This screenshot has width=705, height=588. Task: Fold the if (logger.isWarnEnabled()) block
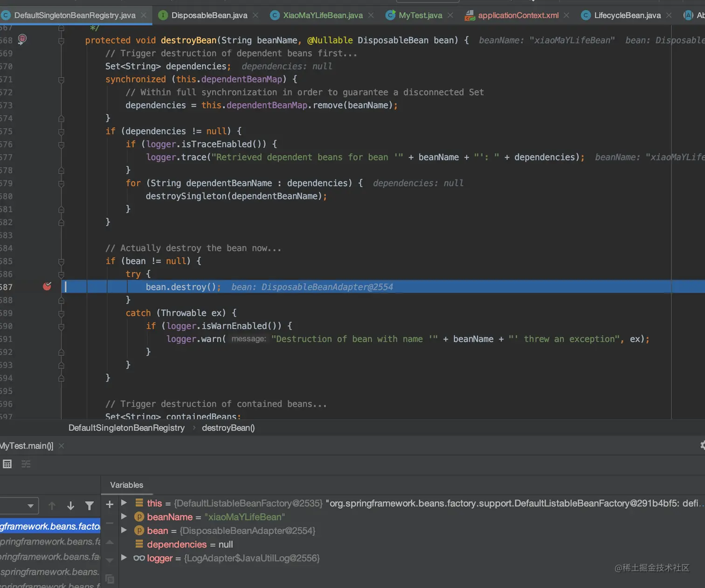pos(61,326)
